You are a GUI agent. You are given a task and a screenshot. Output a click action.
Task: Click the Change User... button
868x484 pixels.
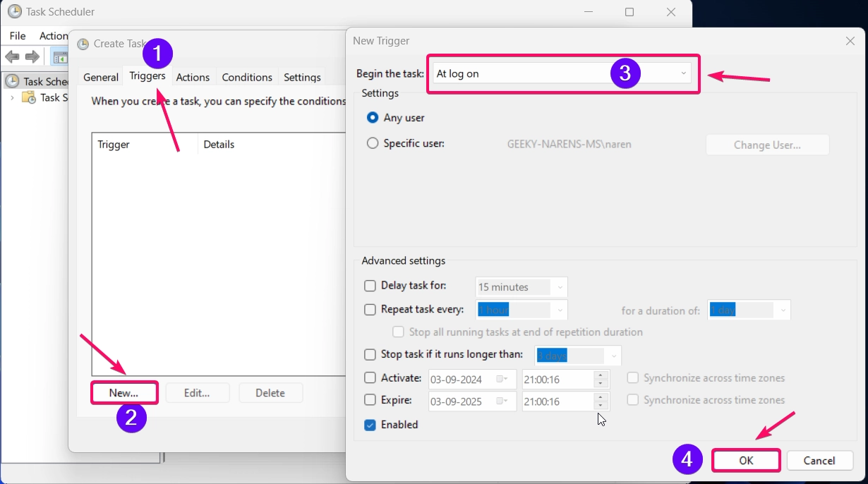[767, 145]
